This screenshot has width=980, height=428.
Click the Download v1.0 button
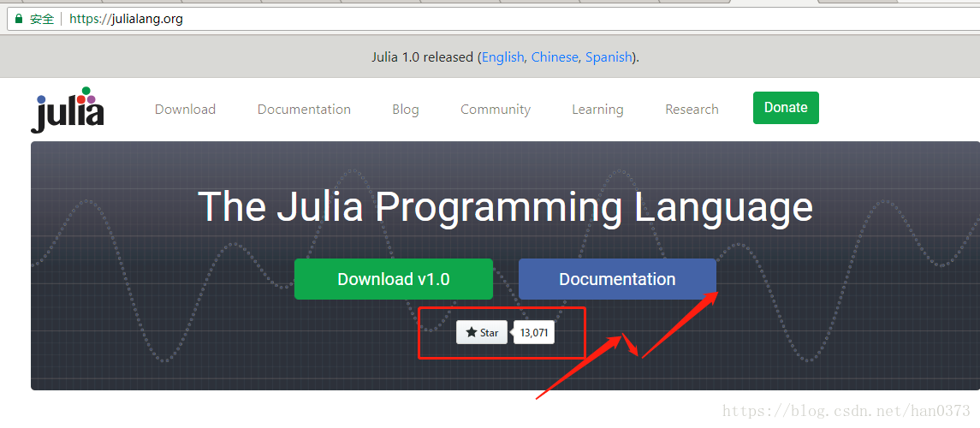point(394,279)
